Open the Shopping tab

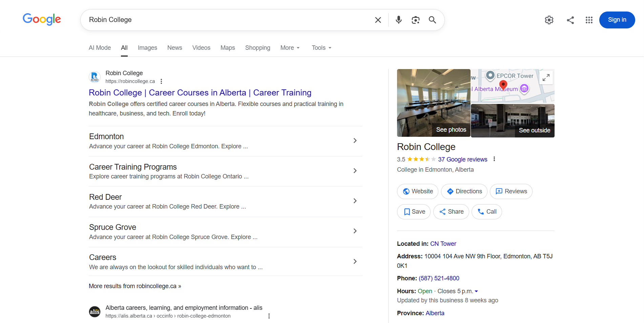(x=257, y=48)
